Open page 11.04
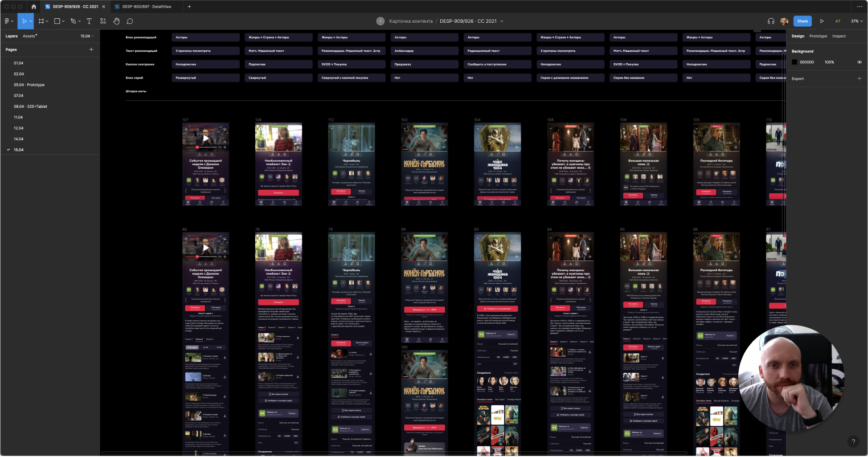 (x=19, y=117)
